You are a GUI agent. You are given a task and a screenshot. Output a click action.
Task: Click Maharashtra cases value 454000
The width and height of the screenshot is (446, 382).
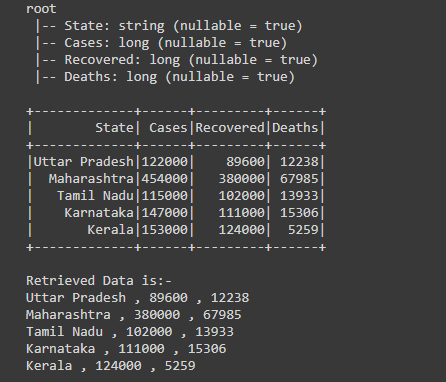click(165, 179)
